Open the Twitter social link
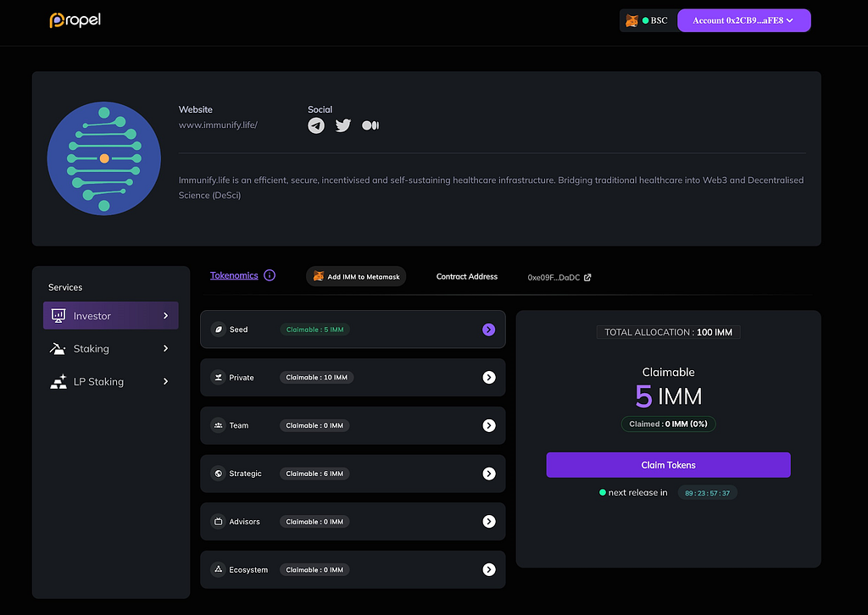The height and width of the screenshot is (615, 868). click(343, 125)
